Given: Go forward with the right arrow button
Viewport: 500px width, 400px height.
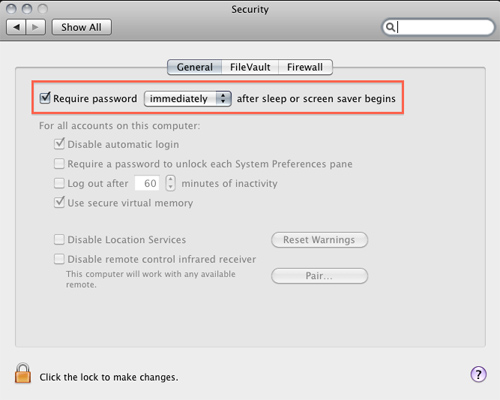Looking at the screenshot, I should (36, 27).
